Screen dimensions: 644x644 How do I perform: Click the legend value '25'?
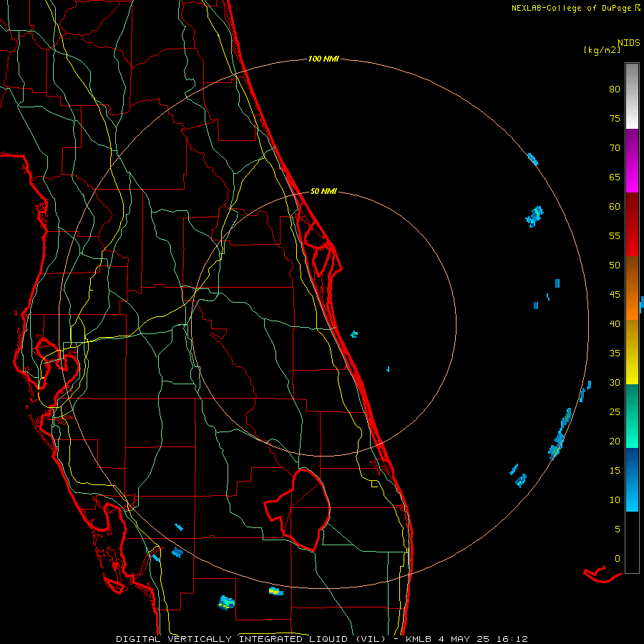point(615,412)
